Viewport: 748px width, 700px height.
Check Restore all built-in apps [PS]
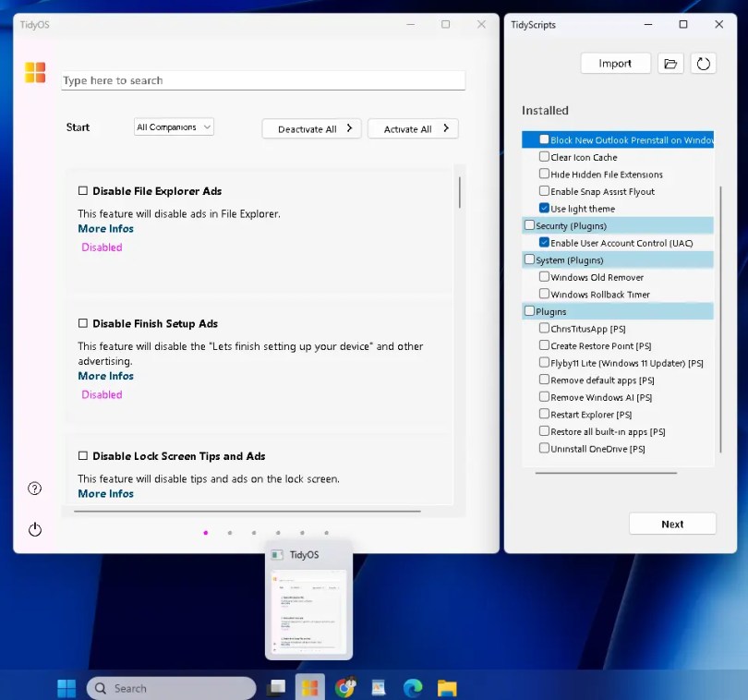pyautogui.click(x=544, y=431)
